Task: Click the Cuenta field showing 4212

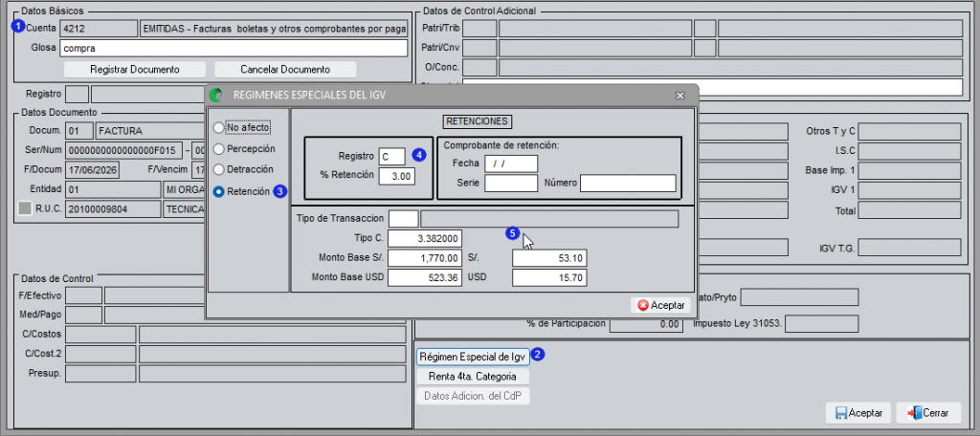Action: tap(99, 29)
